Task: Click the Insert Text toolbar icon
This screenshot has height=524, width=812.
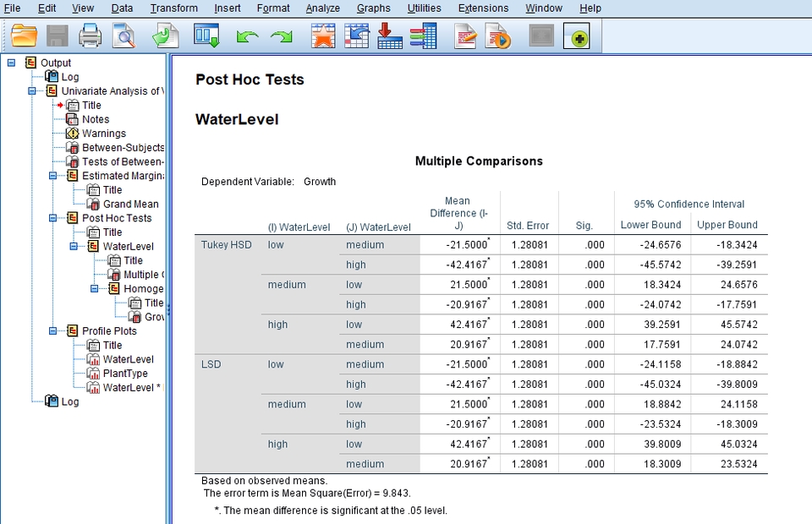Action: (x=464, y=35)
